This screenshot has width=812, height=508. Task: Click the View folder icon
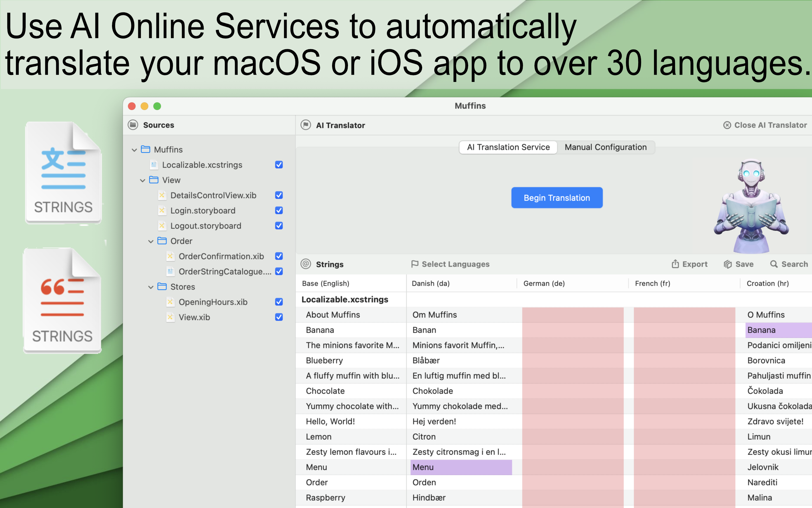[154, 180]
